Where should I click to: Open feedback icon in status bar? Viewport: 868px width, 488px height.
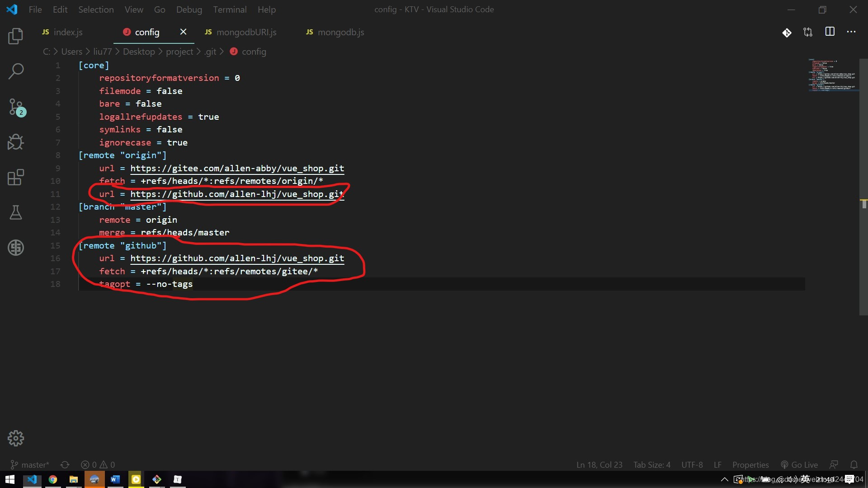tap(834, 465)
